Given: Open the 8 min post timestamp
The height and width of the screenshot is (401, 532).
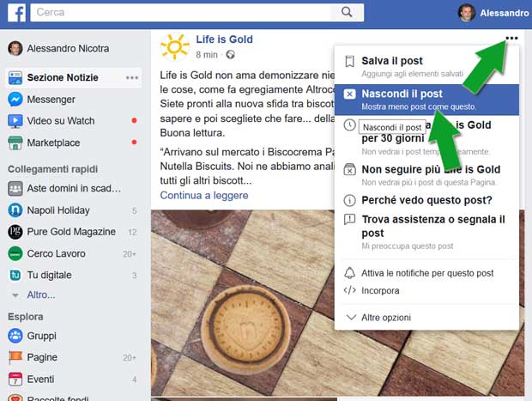Looking at the screenshot, I should click(206, 55).
